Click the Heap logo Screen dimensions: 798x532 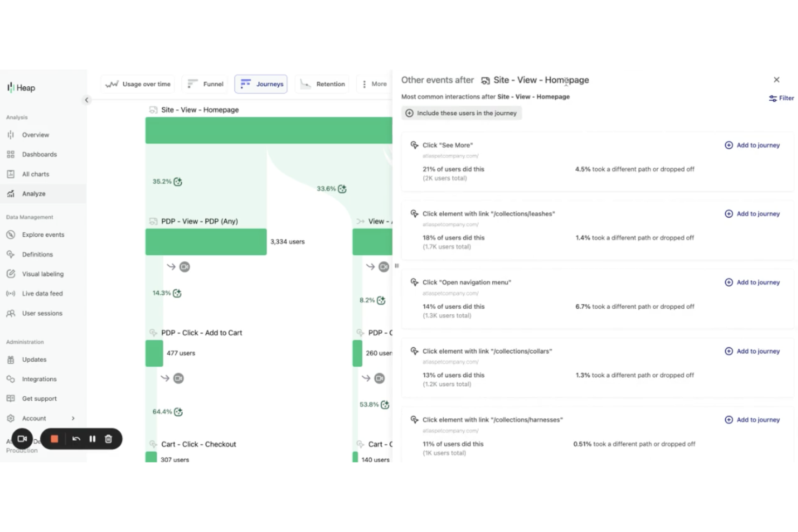click(x=21, y=87)
